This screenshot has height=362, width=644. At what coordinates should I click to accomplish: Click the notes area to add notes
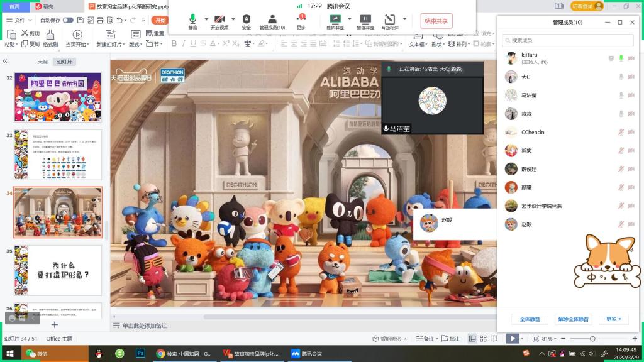[145, 326]
